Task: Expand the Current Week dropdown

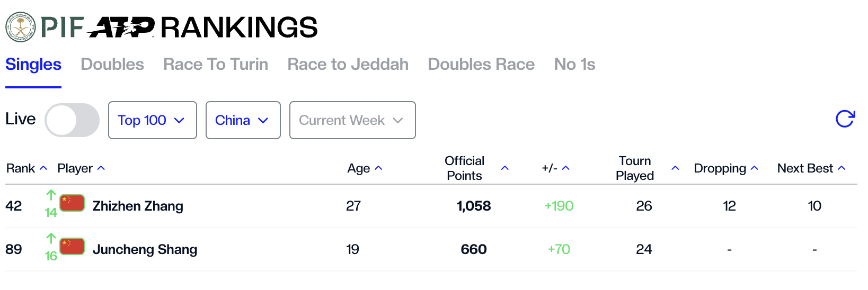Action: click(352, 120)
